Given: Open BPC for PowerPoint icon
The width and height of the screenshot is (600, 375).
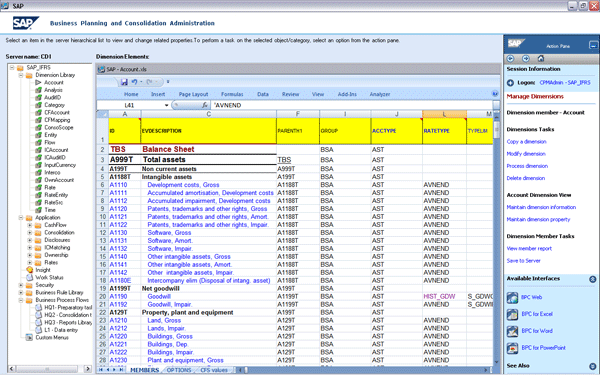Looking at the screenshot, I should pos(512,348).
